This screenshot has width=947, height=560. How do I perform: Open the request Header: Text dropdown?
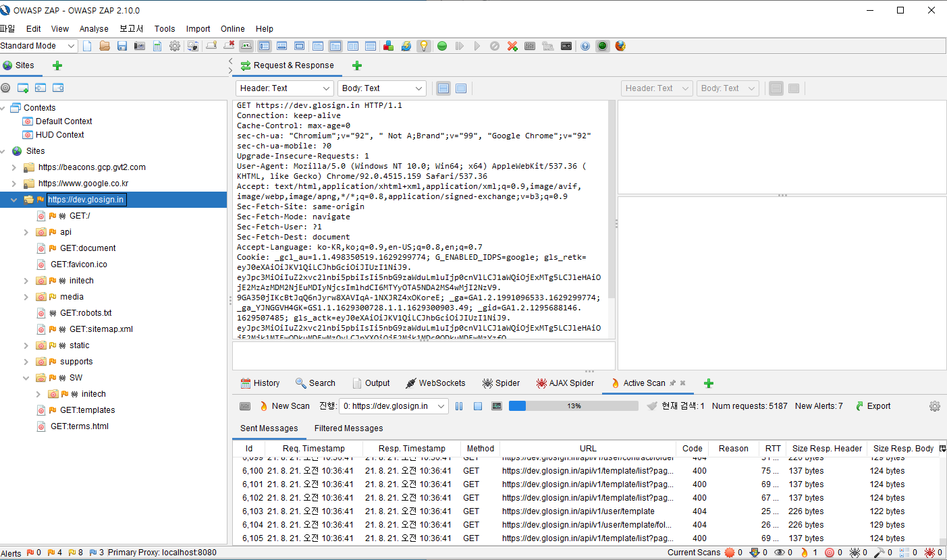tap(285, 88)
